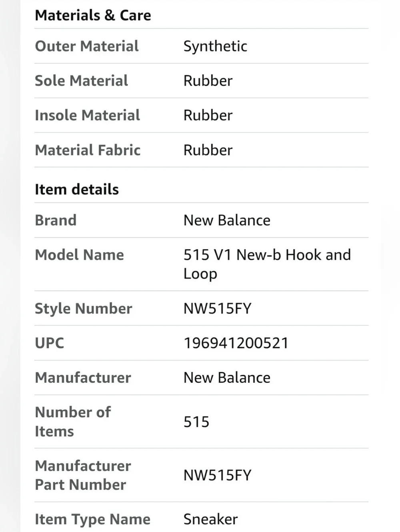This screenshot has width=400, height=532.
Task: Select the Brand row label
Action: point(56,220)
